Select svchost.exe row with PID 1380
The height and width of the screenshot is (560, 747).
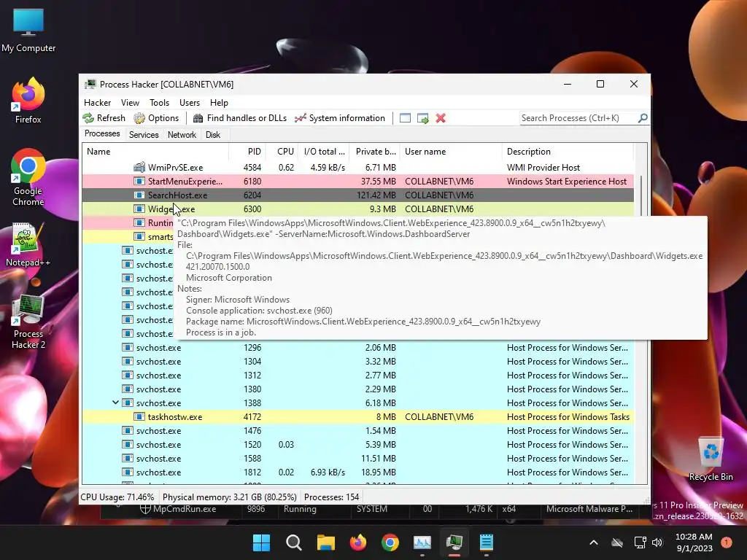(358, 389)
